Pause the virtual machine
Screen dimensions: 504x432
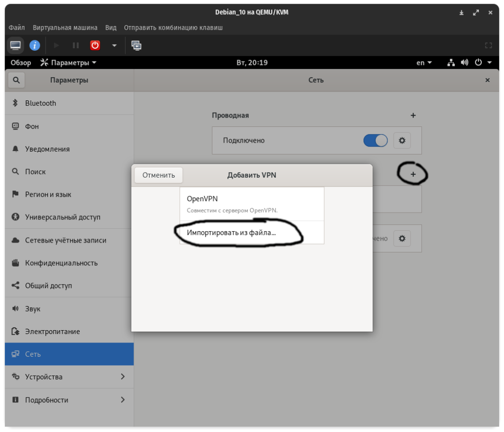[75, 45]
